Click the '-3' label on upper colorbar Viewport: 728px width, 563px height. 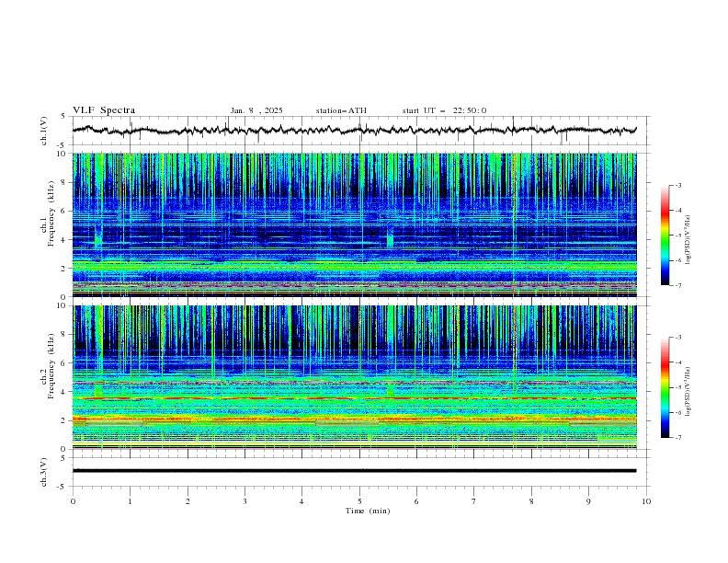pos(677,185)
